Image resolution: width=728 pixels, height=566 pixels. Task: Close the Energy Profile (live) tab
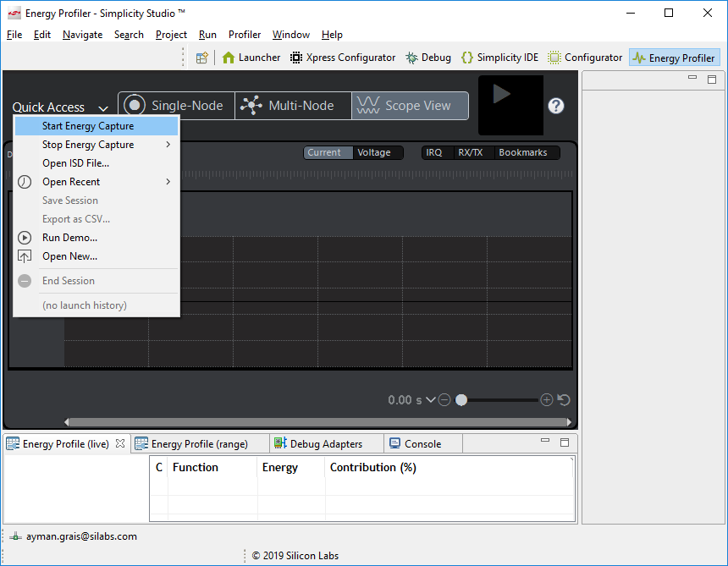[x=120, y=443]
